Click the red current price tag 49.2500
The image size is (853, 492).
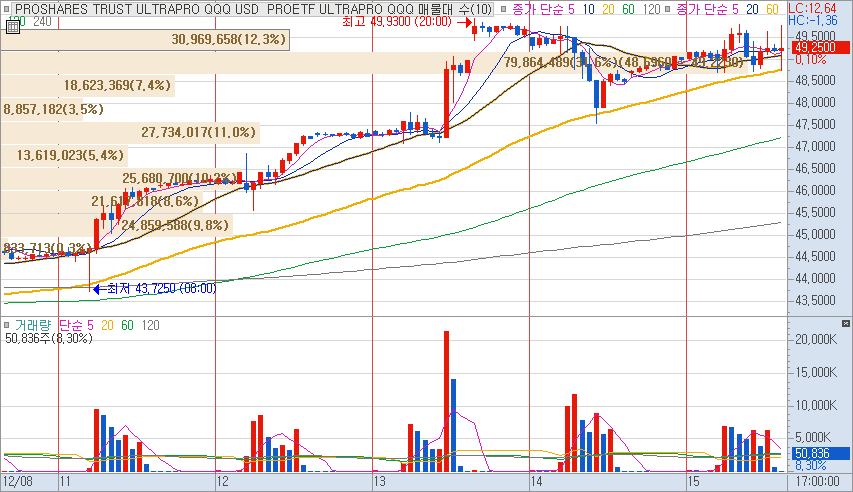click(x=819, y=47)
